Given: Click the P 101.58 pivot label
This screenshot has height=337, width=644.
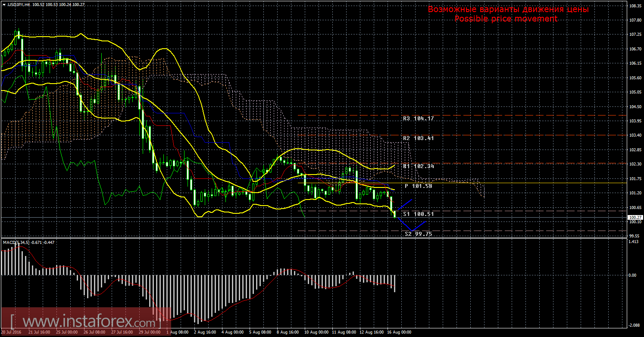Looking at the screenshot, I should tap(418, 186).
